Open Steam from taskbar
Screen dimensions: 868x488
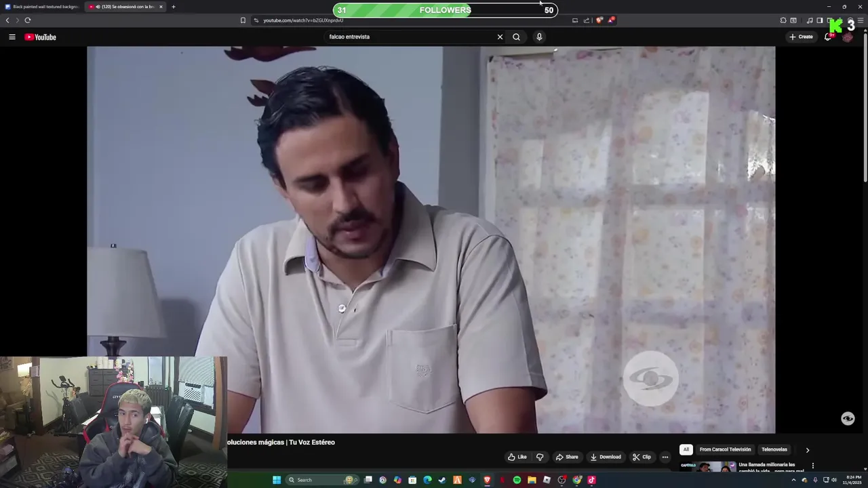click(x=442, y=480)
